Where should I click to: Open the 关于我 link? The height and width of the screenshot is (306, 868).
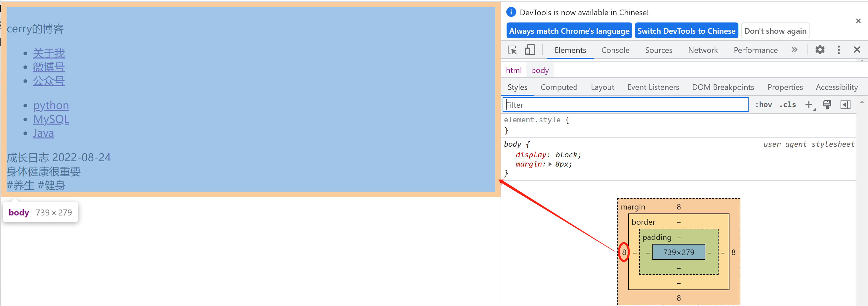[x=49, y=53]
